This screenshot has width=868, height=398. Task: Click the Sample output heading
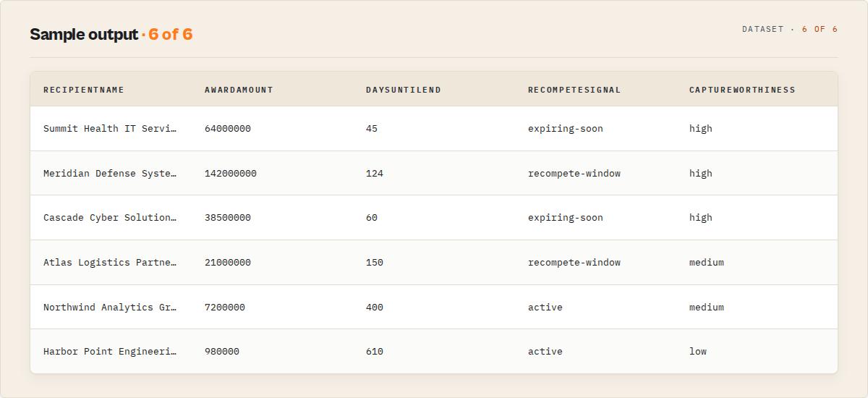tap(84, 34)
